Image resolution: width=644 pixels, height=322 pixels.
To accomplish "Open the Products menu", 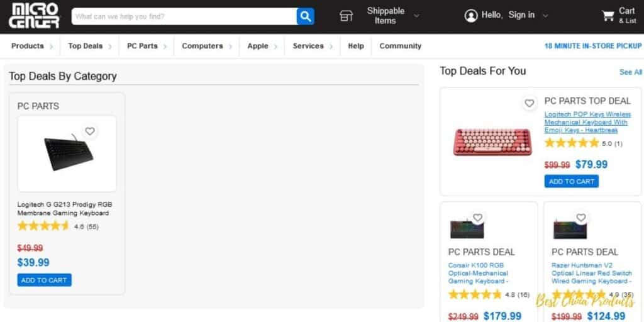I will click(x=28, y=46).
